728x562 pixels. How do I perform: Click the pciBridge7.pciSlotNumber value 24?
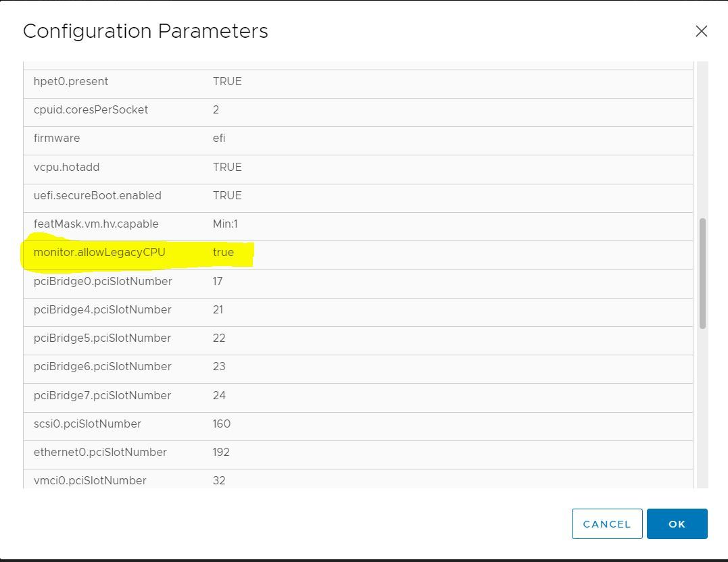pyautogui.click(x=219, y=396)
